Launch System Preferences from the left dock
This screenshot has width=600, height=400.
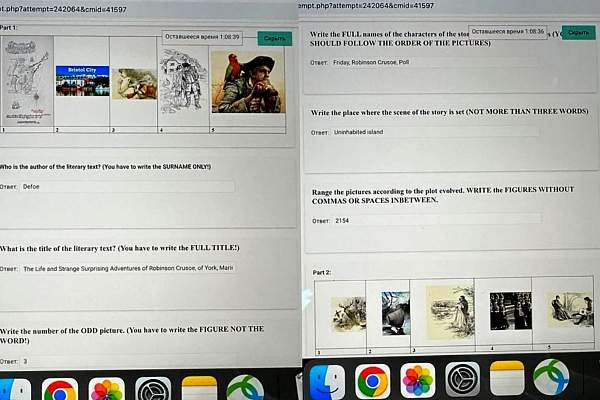click(153, 388)
